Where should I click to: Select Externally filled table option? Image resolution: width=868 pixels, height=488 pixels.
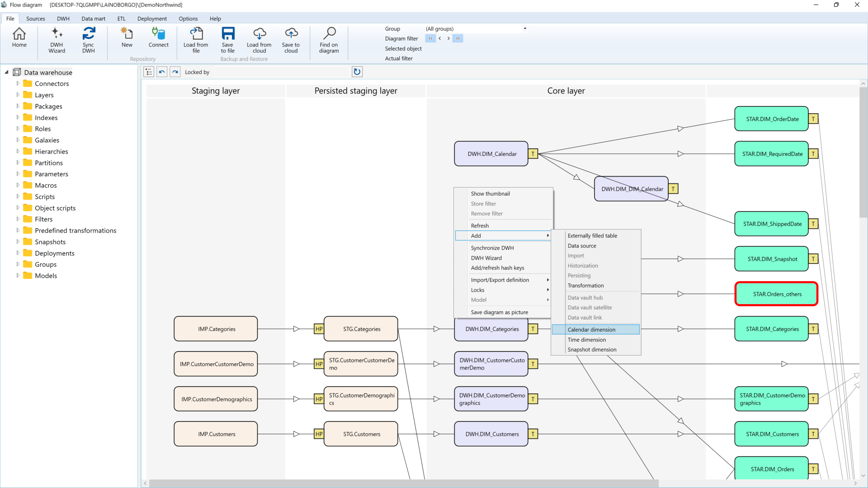pyautogui.click(x=595, y=236)
